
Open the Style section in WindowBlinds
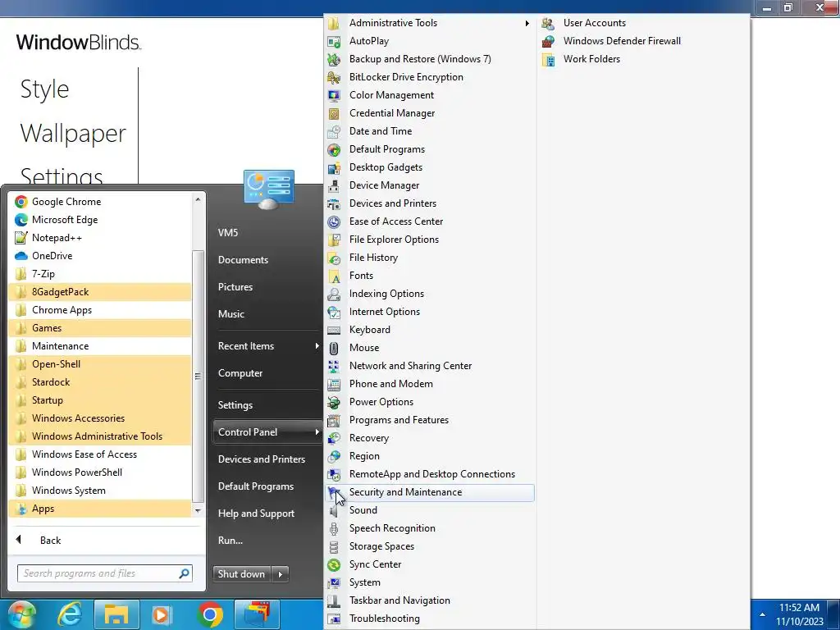pos(44,89)
